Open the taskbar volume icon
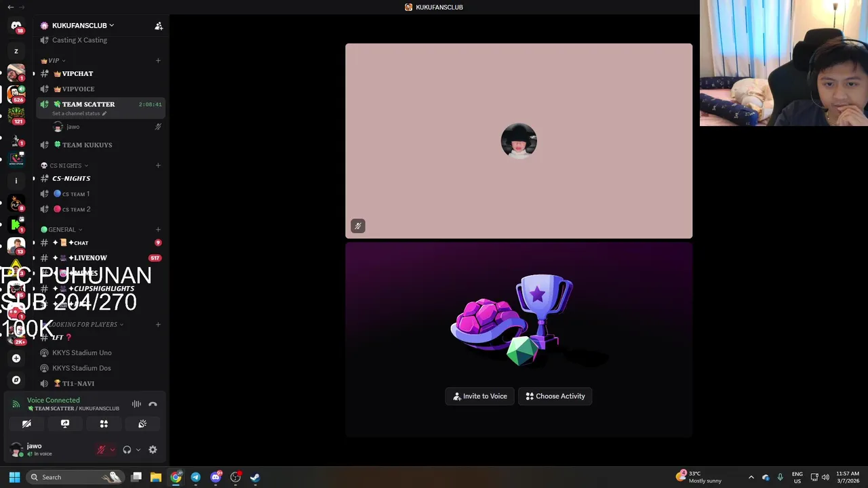The width and height of the screenshot is (868, 488). pyautogui.click(x=827, y=477)
